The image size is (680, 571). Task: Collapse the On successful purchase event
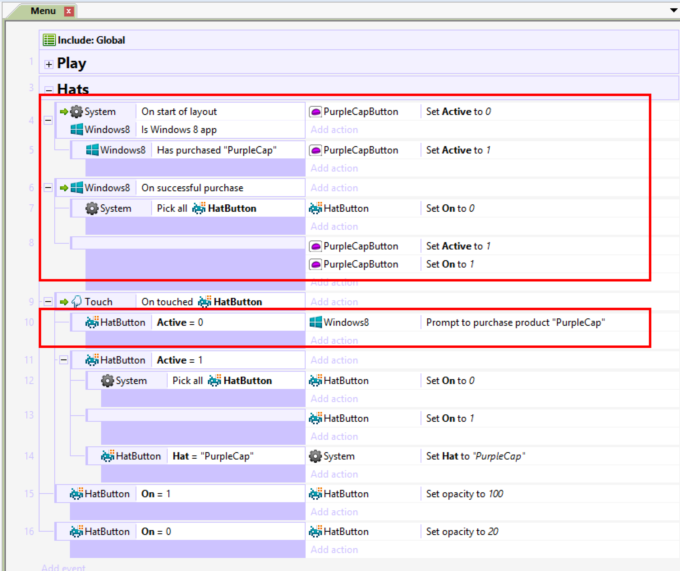pyautogui.click(x=48, y=188)
